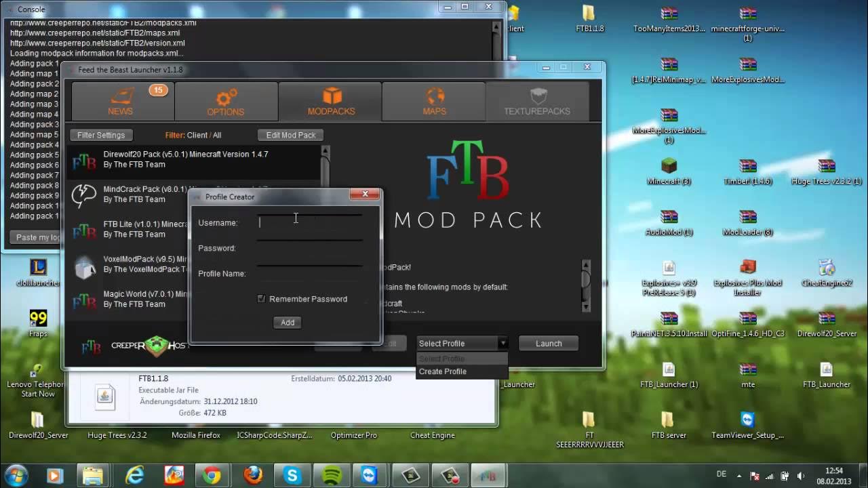Click Add in Profile Creator
Viewport: 868px width, 488px height.
click(x=288, y=323)
